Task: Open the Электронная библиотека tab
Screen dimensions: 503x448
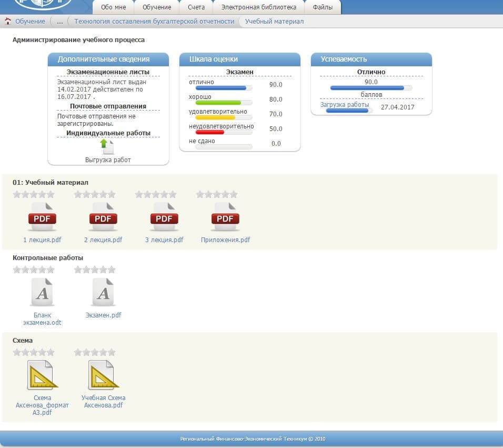Action: tap(259, 7)
